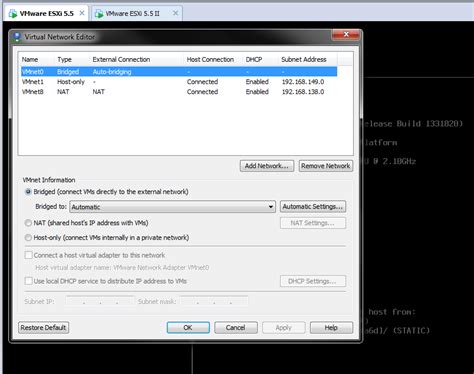Screen dimensions: 474x374
Task: Click Add Network button
Action: (x=267, y=166)
